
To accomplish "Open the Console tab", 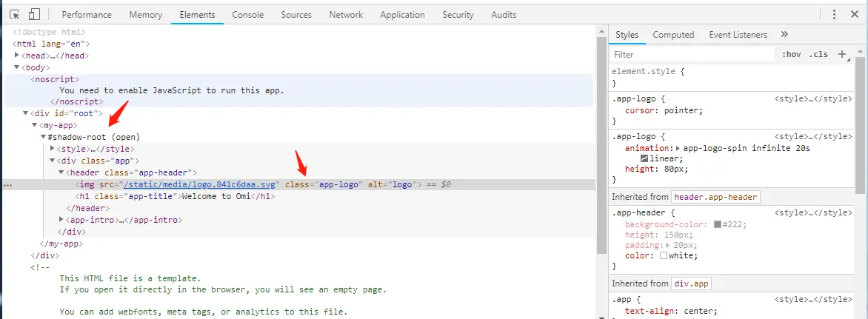I will tap(247, 15).
